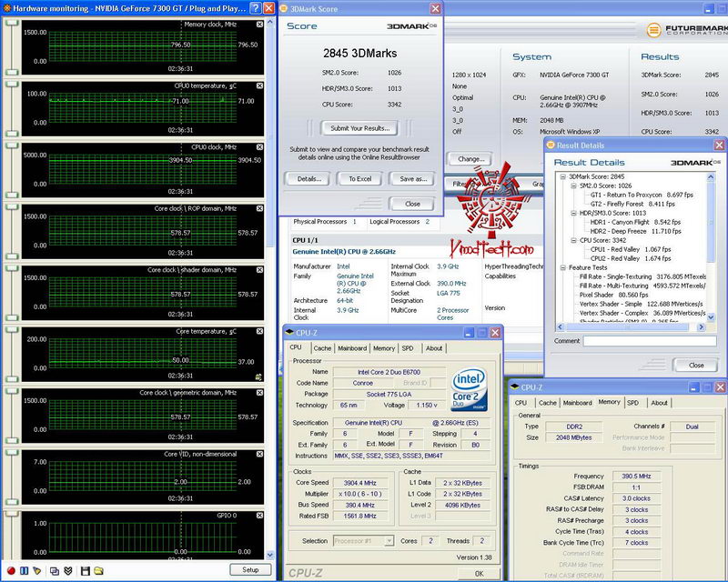This screenshot has height=582, width=728.
Task: Collapse the Feature Tests tree node
Action: pyautogui.click(x=562, y=267)
